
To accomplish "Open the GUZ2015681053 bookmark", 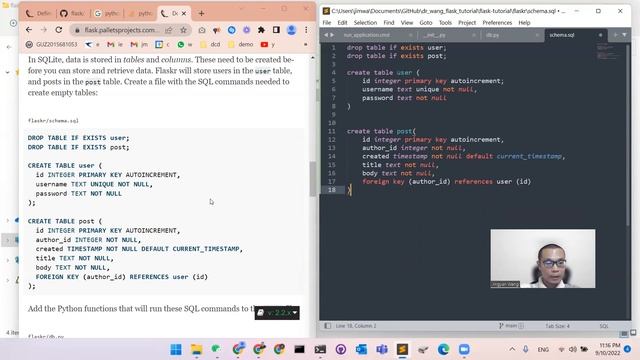I will pyautogui.click(x=51, y=44).
